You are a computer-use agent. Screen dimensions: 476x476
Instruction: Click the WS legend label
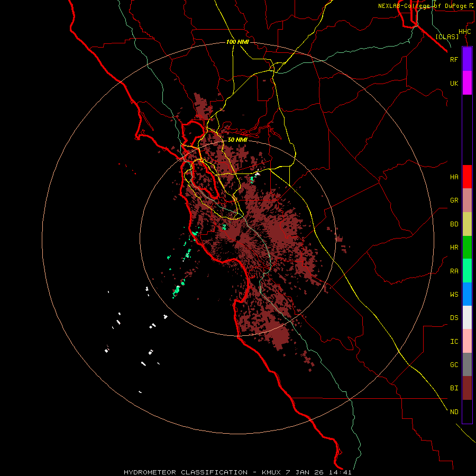click(x=454, y=295)
